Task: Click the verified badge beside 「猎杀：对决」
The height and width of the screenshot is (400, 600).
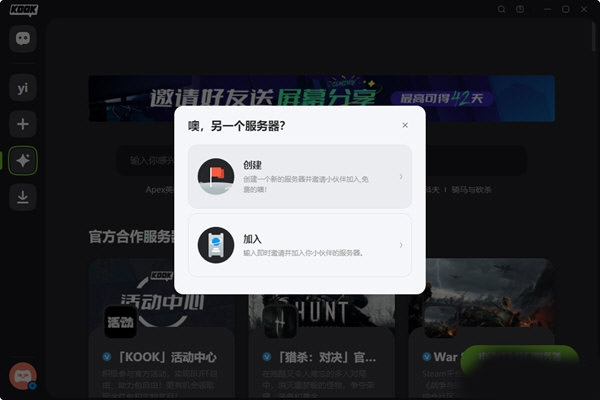Action: click(x=267, y=357)
